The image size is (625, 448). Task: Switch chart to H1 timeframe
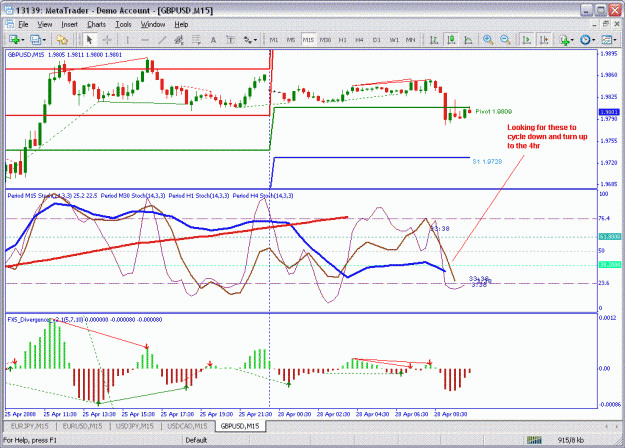342,40
